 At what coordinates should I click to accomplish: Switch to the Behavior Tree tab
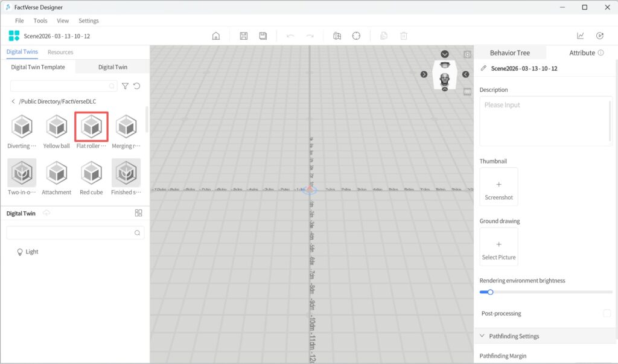509,53
